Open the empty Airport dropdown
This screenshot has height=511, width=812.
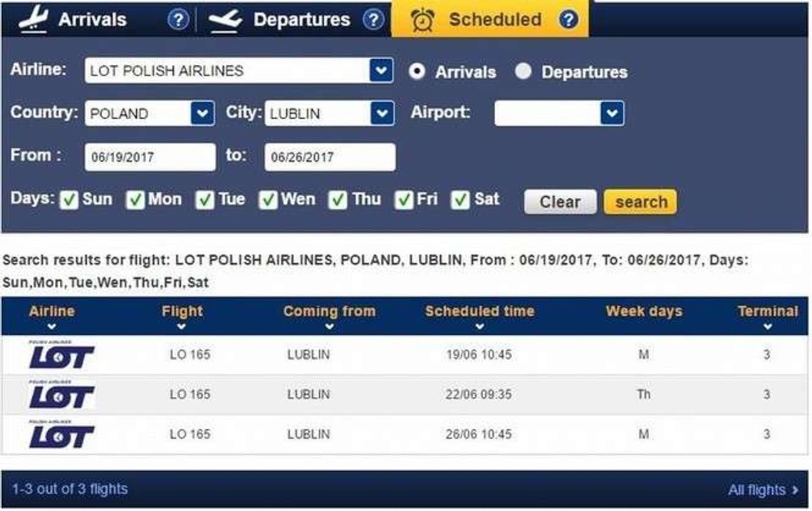[612, 113]
